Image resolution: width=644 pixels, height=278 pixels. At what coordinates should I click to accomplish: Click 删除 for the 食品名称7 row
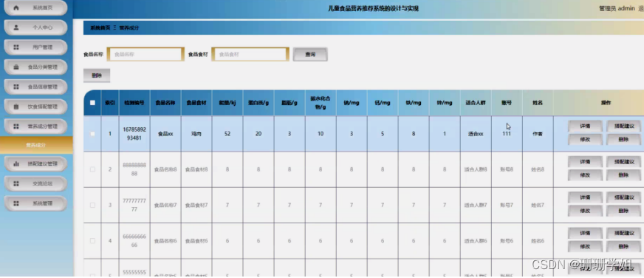623,211
